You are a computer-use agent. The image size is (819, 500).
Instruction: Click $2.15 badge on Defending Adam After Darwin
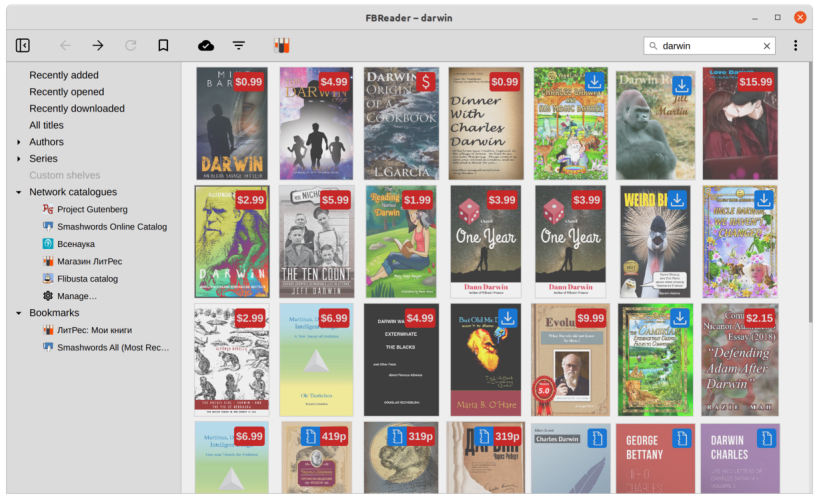click(x=759, y=318)
